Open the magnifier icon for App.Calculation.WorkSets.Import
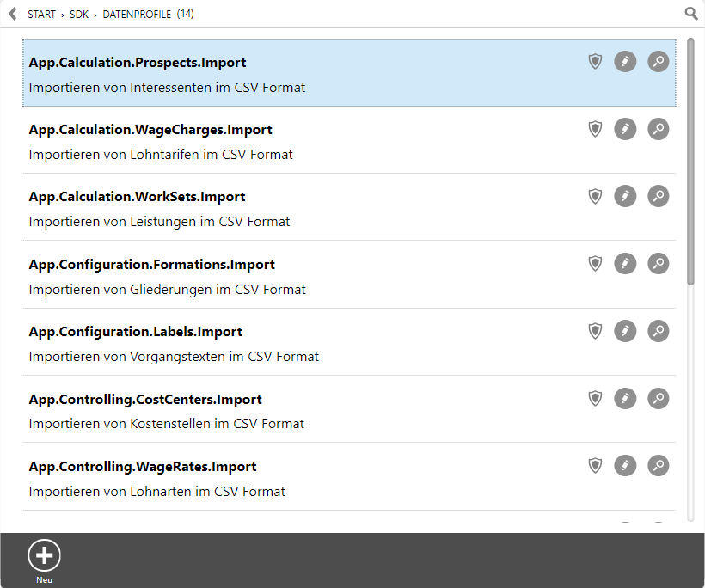Screen dimensions: 705x588 click(x=659, y=196)
